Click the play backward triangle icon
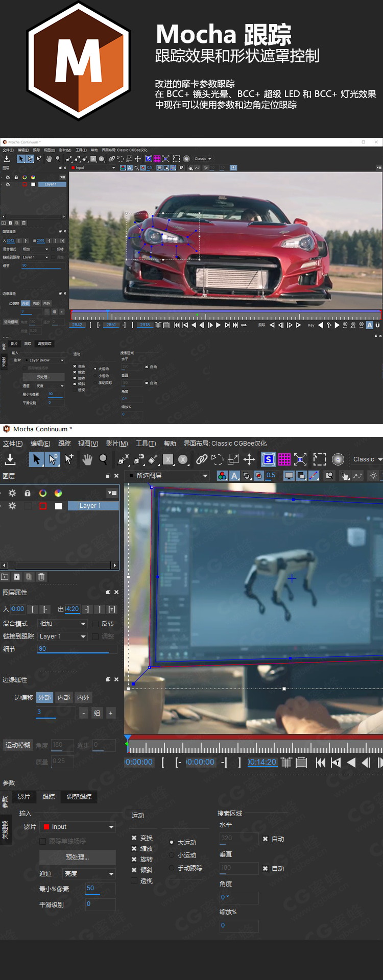This screenshot has width=383, height=980. [351, 763]
